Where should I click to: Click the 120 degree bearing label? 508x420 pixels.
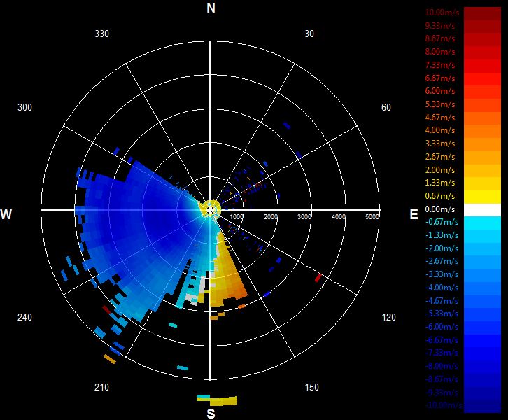pyautogui.click(x=388, y=317)
